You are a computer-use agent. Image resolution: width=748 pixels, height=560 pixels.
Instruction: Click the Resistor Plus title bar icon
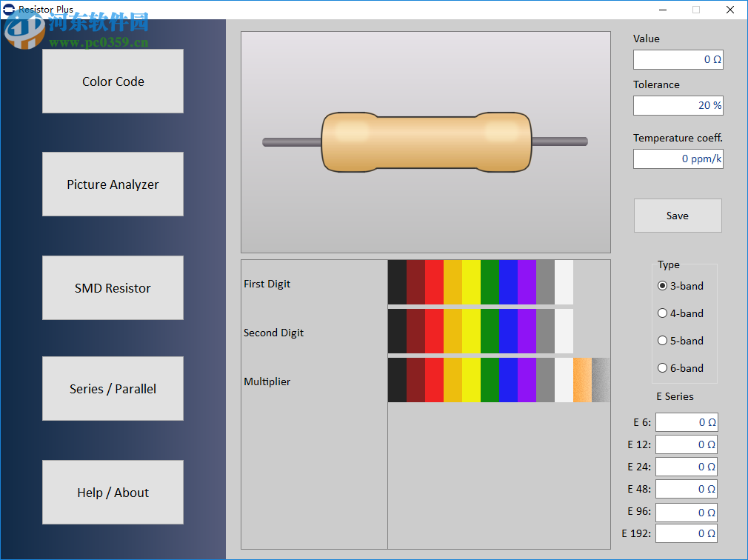point(7,10)
